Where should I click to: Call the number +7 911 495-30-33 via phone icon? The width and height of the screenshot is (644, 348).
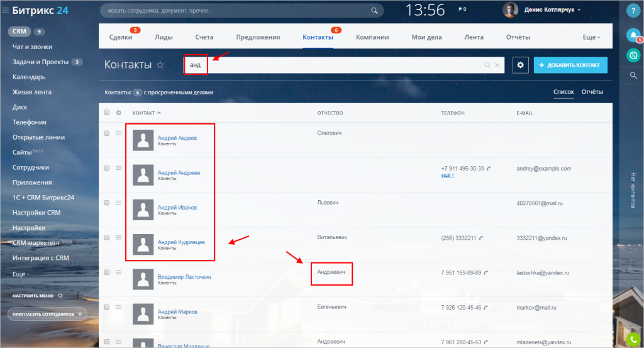point(489,169)
